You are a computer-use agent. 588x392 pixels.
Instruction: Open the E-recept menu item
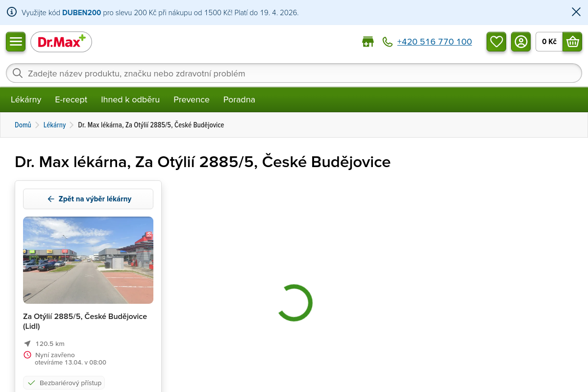click(71, 99)
